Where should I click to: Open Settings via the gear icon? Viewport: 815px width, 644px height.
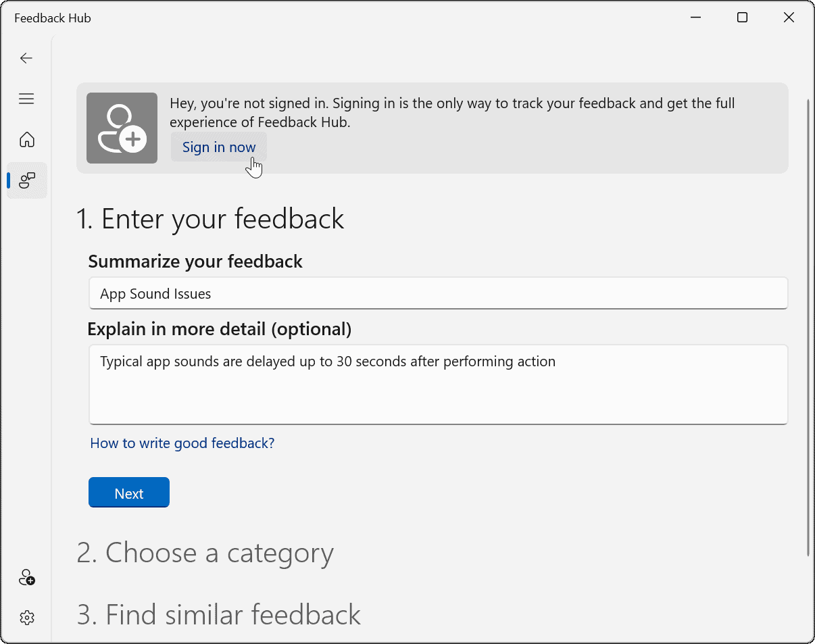[x=26, y=617]
